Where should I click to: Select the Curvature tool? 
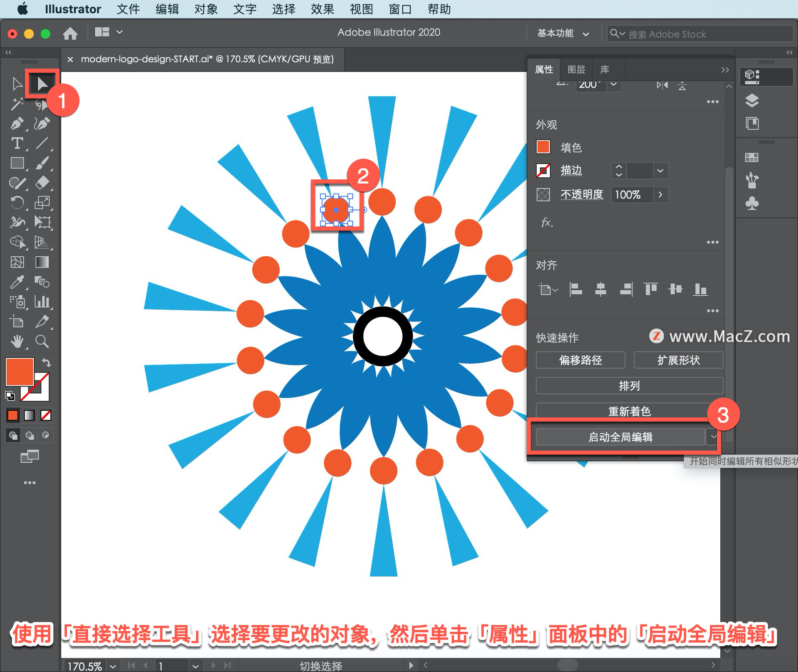coord(42,123)
